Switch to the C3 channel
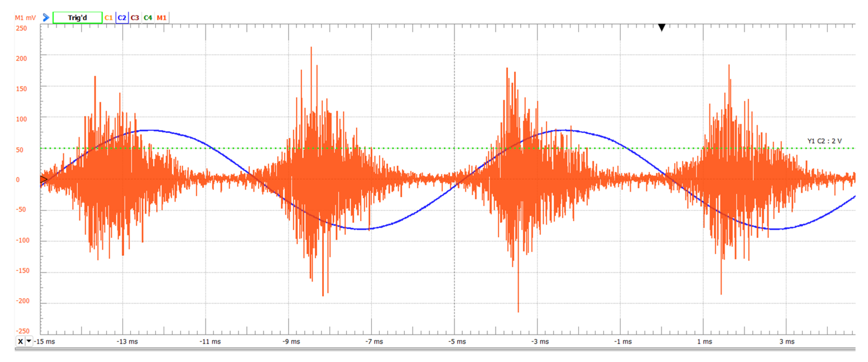The height and width of the screenshot is (362, 868). click(135, 18)
